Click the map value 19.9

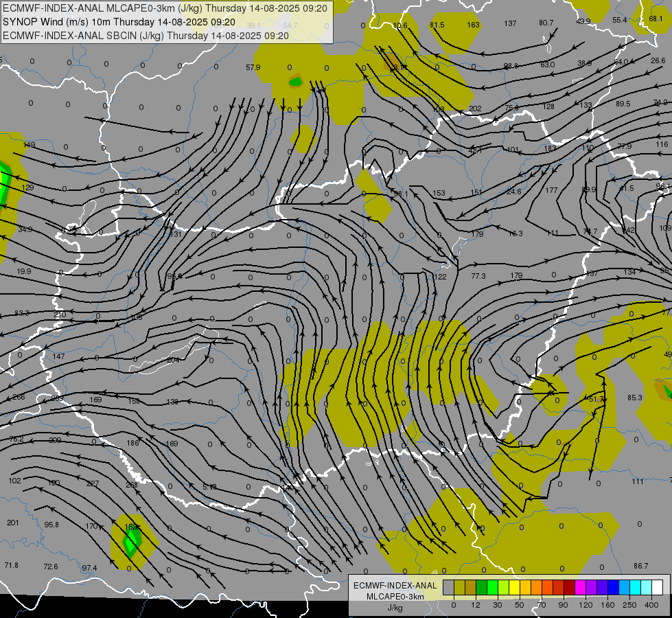[24, 271]
